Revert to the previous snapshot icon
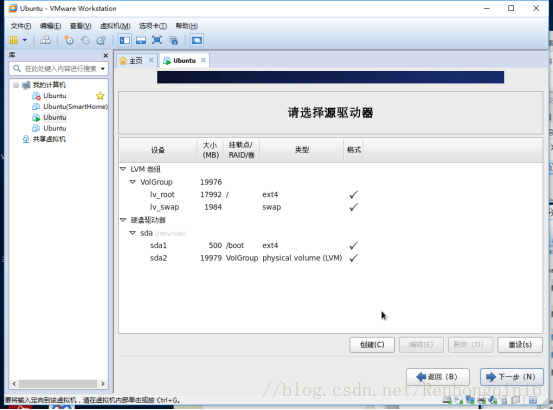The image size is (553, 410). coord(85,40)
